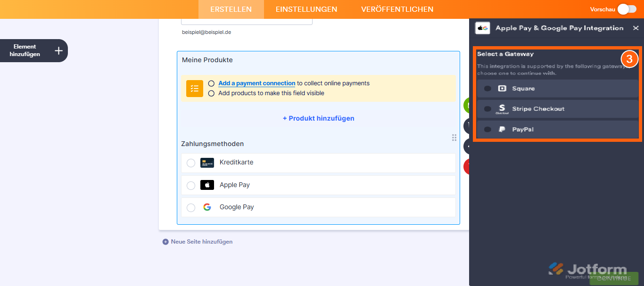
Task: Click the Square gateway label
Action: click(523, 89)
